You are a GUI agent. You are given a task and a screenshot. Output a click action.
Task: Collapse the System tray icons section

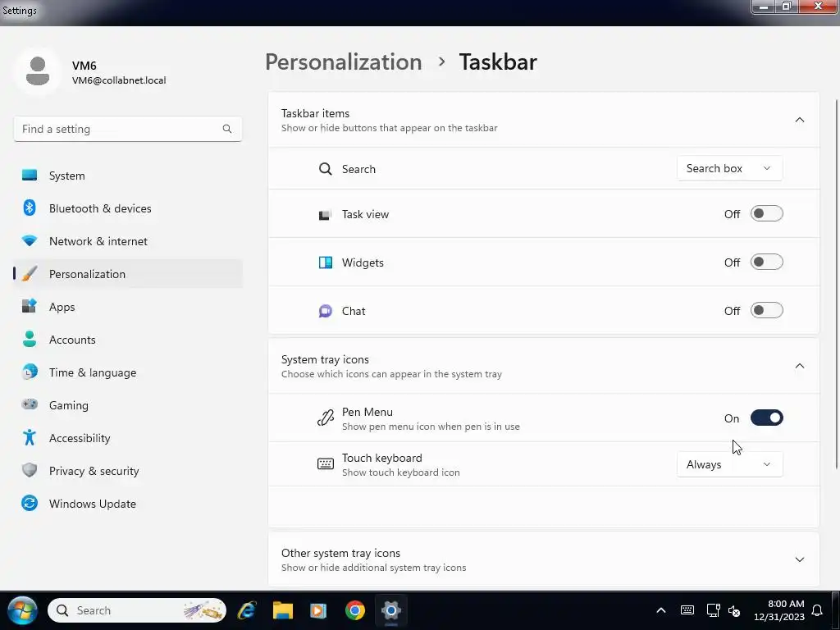pos(799,366)
